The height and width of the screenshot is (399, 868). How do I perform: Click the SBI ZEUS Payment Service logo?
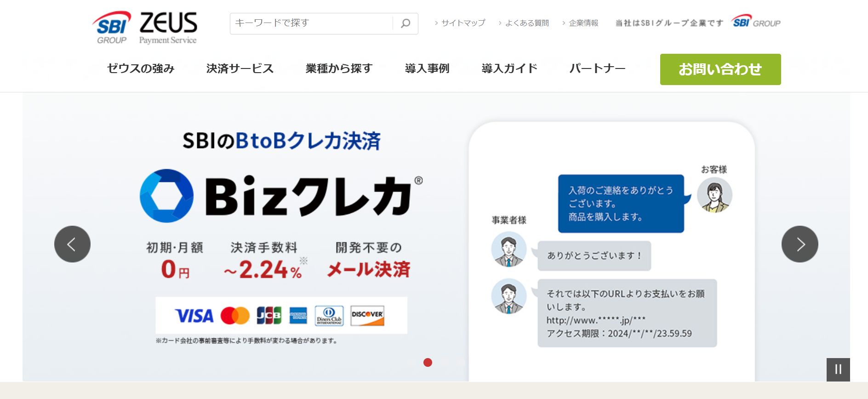(x=145, y=28)
